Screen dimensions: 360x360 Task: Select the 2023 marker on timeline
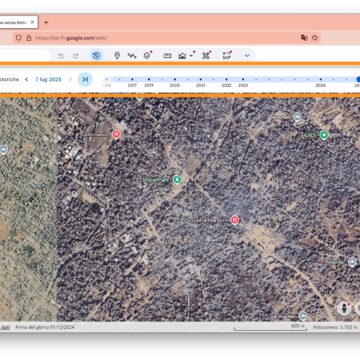point(243,79)
